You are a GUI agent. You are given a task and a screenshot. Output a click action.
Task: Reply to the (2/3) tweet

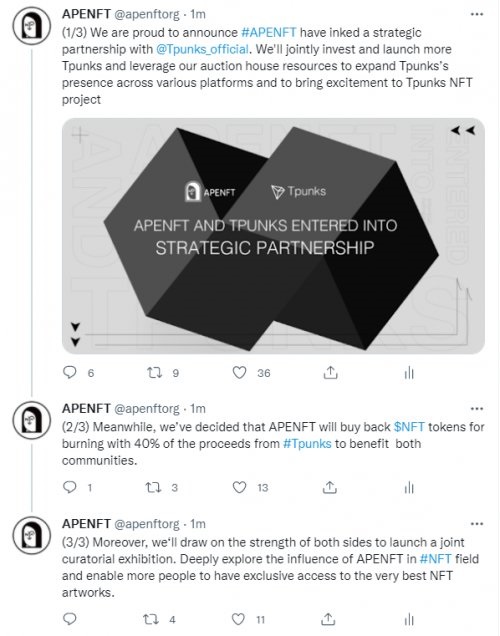point(70,487)
